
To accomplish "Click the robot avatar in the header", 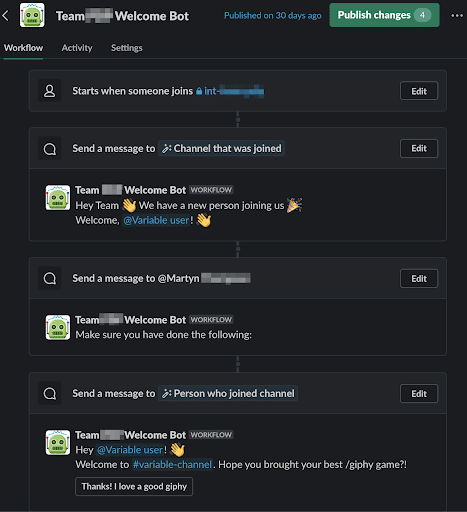I will point(32,15).
